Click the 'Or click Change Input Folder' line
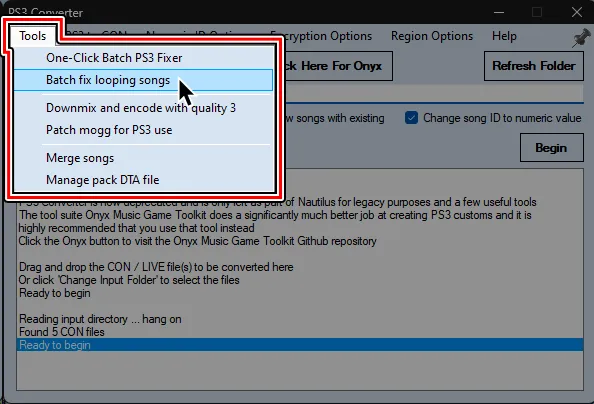Viewport: 594px width, 404px height. [x=129, y=280]
